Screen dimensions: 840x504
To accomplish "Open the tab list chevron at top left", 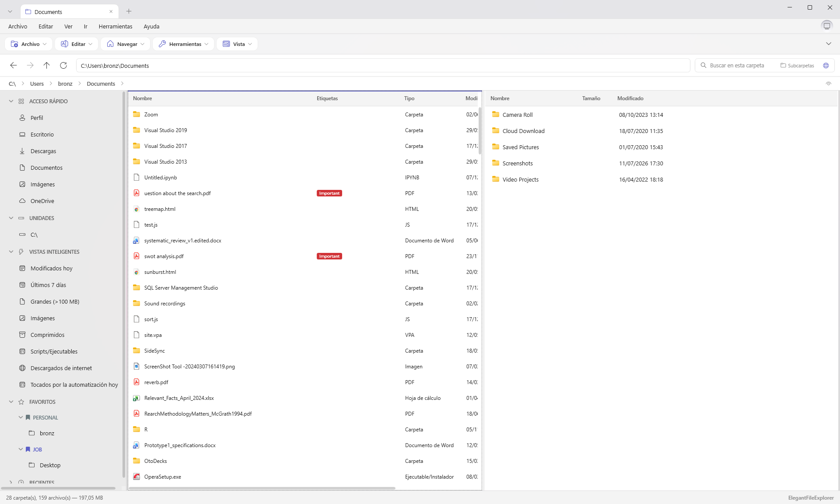I will 10,11.
